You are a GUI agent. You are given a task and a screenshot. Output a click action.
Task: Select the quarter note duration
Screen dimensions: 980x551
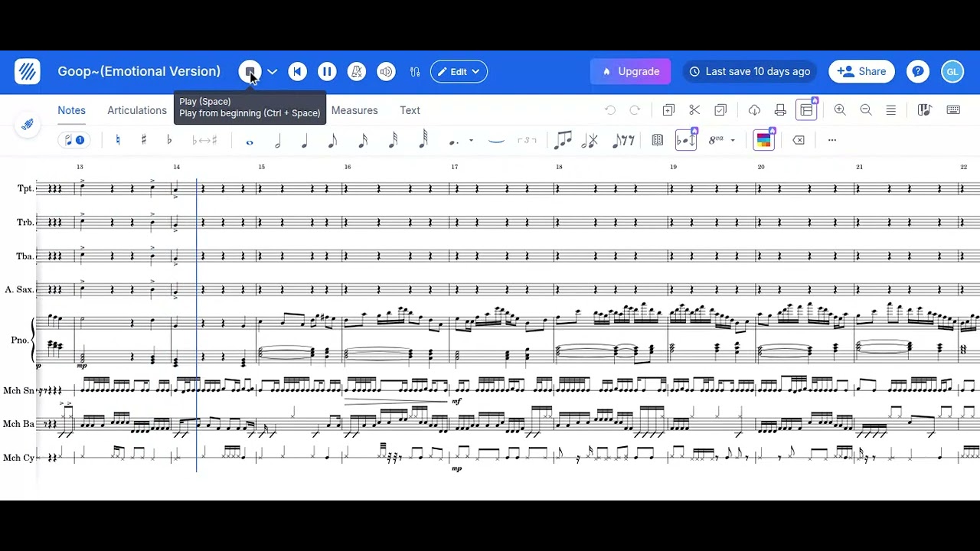click(305, 140)
